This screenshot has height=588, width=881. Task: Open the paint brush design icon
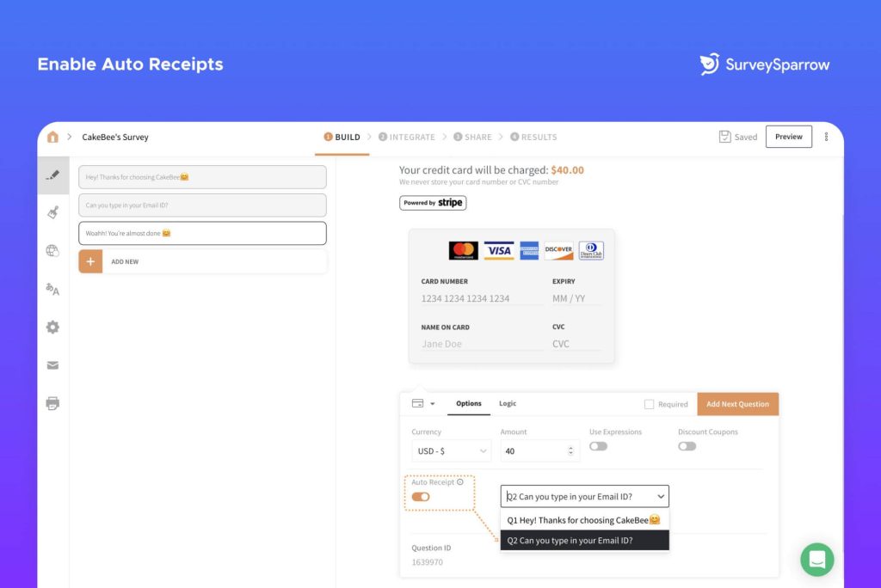tap(52, 212)
